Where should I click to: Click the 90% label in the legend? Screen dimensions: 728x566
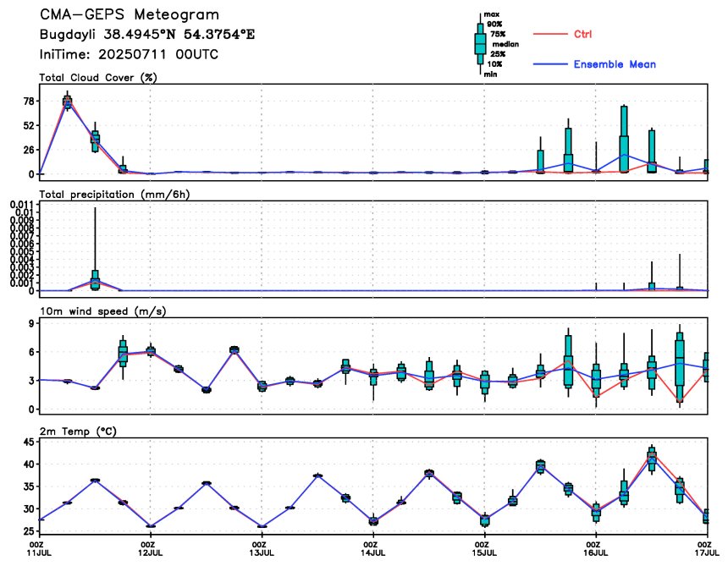pos(494,25)
